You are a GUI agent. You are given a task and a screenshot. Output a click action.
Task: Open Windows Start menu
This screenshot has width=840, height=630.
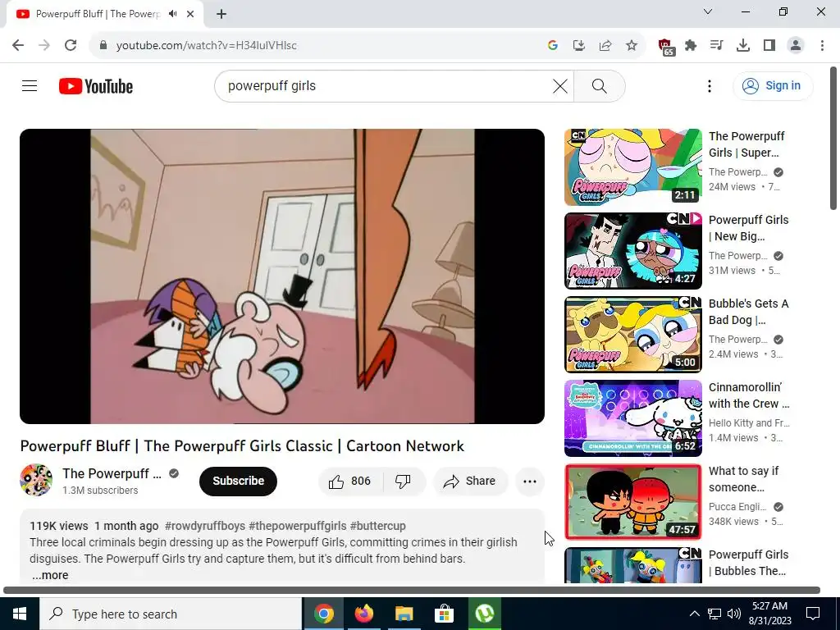click(20, 614)
